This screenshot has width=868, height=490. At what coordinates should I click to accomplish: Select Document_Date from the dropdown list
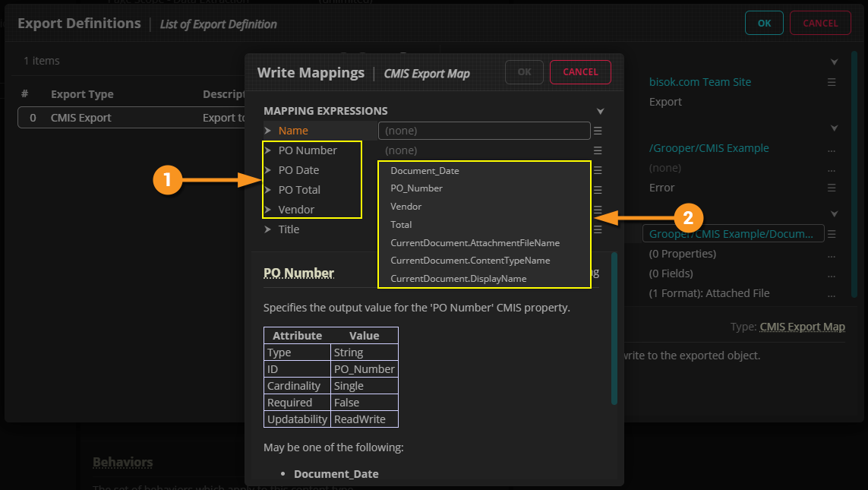(425, 171)
